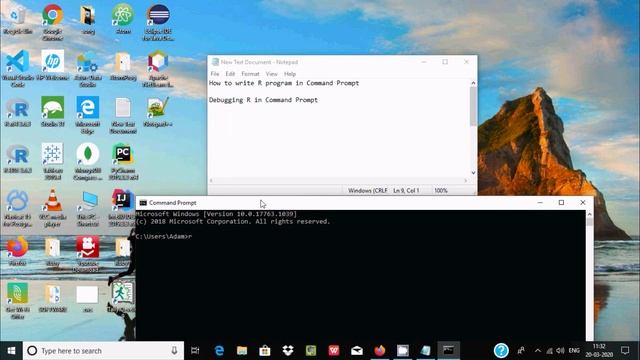This screenshot has height=360, width=640.
Task: Open Task View from the taskbar
Action: click(195, 351)
